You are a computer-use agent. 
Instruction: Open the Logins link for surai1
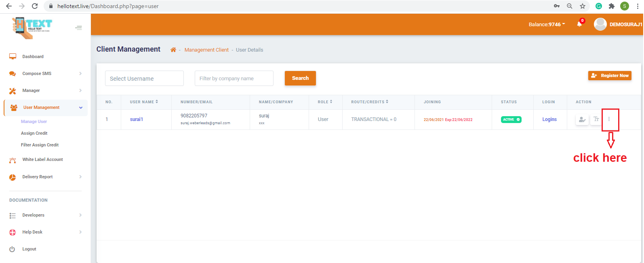coord(549,119)
